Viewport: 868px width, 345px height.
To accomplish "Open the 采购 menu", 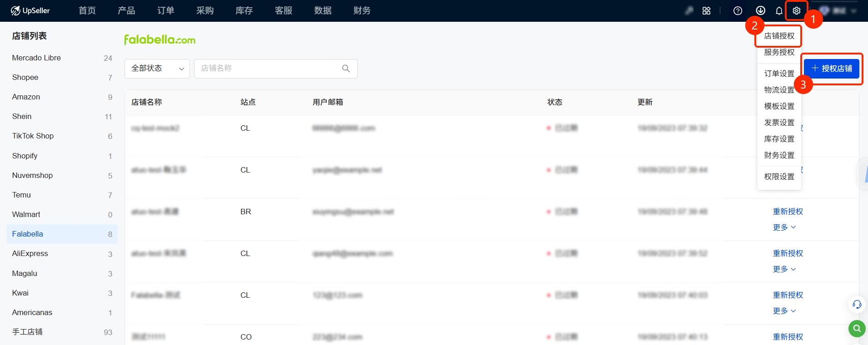I will tap(205, 10).
